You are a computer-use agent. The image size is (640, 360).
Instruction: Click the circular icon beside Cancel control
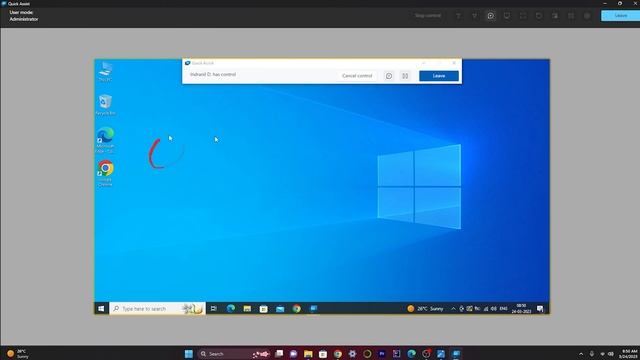pyautogui.click(x=389, y=76)
